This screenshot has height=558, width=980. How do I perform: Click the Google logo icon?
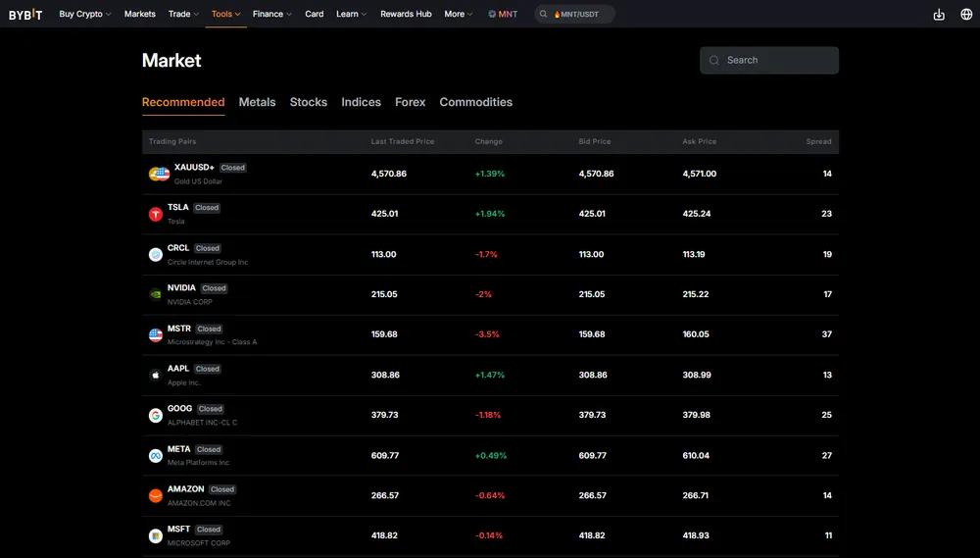(x=156, y=416)
